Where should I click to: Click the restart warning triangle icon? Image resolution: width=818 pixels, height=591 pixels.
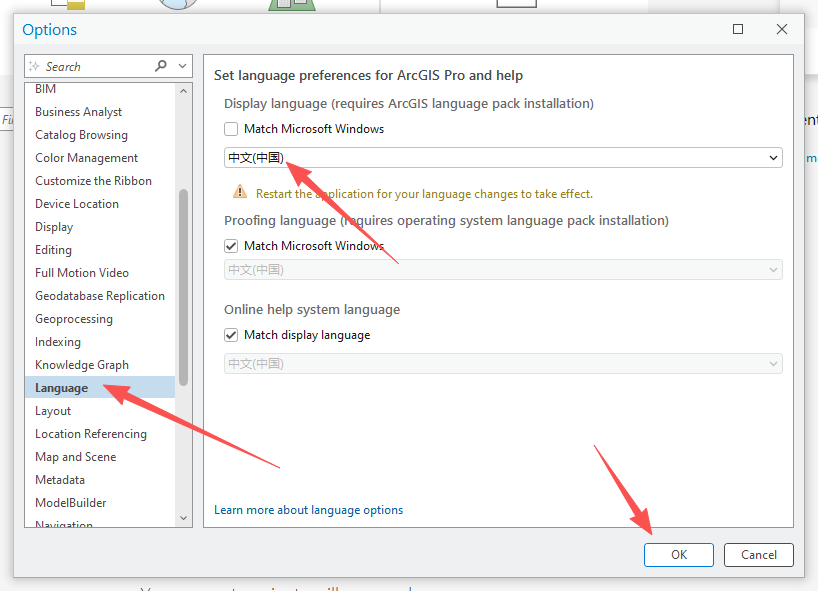pyautogui.click(x=240, y=192)
